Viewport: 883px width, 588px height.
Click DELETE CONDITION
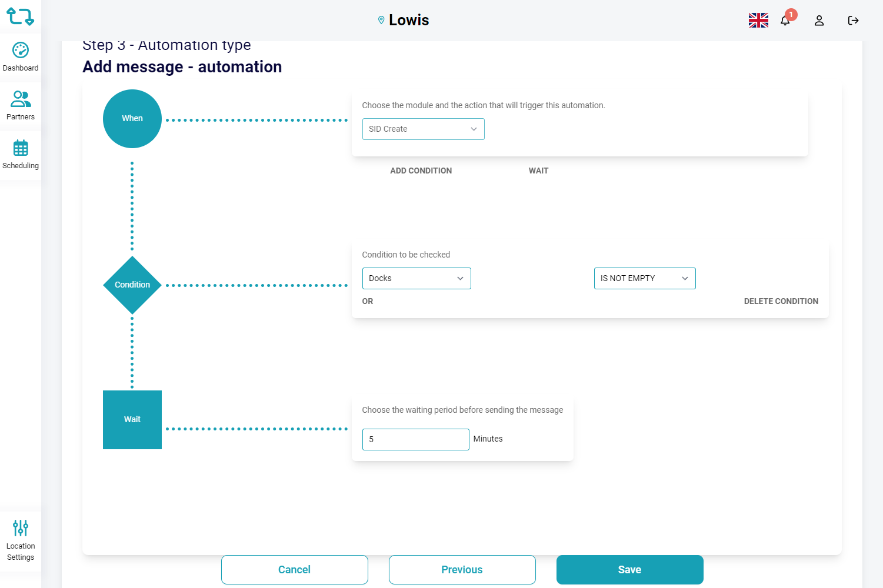point(781,301)
